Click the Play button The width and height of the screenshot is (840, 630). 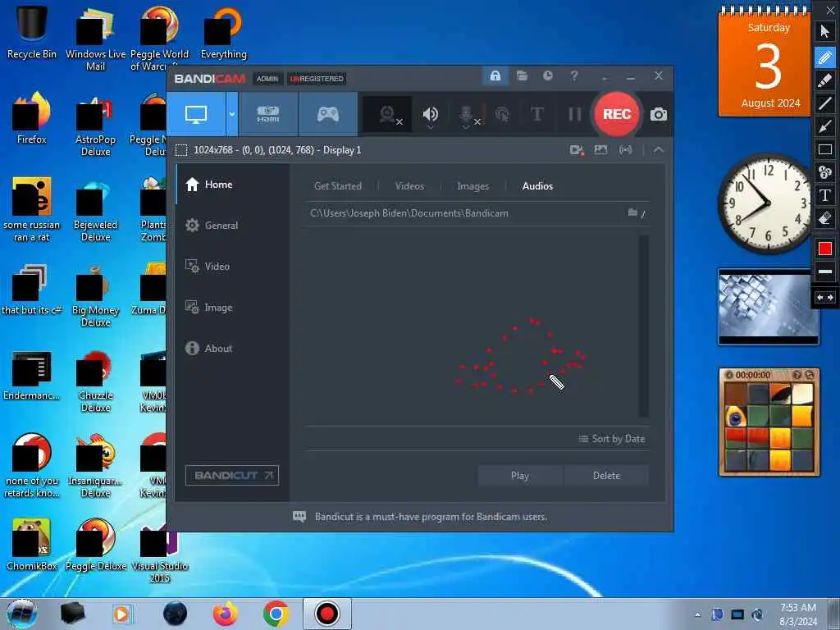[519, 475]
